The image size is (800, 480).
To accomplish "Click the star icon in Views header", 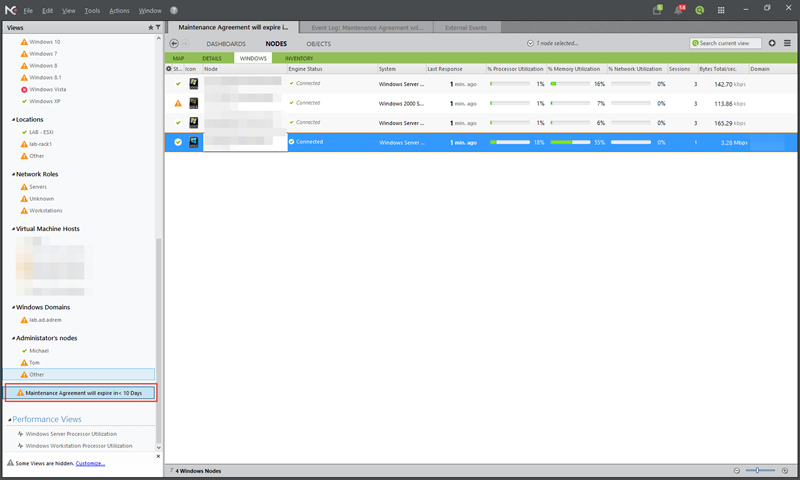I will (150, 27).
